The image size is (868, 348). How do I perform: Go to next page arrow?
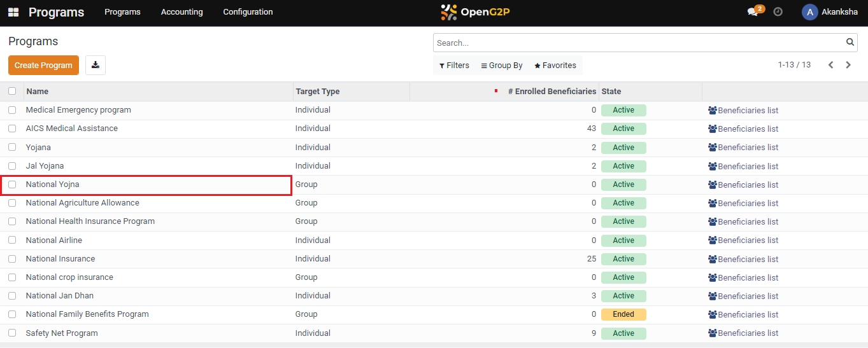click(848, 65)
